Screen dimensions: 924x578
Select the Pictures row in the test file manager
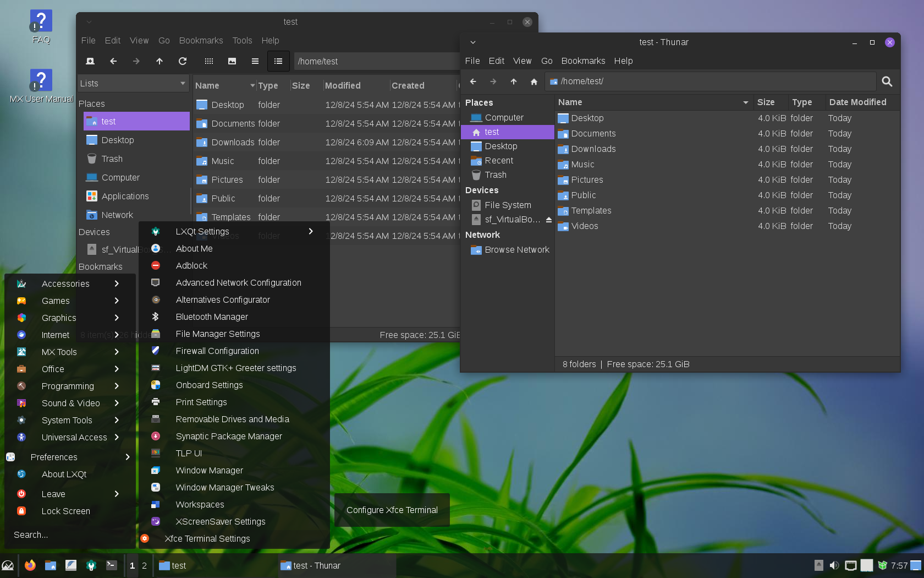(x=327, y=179)
